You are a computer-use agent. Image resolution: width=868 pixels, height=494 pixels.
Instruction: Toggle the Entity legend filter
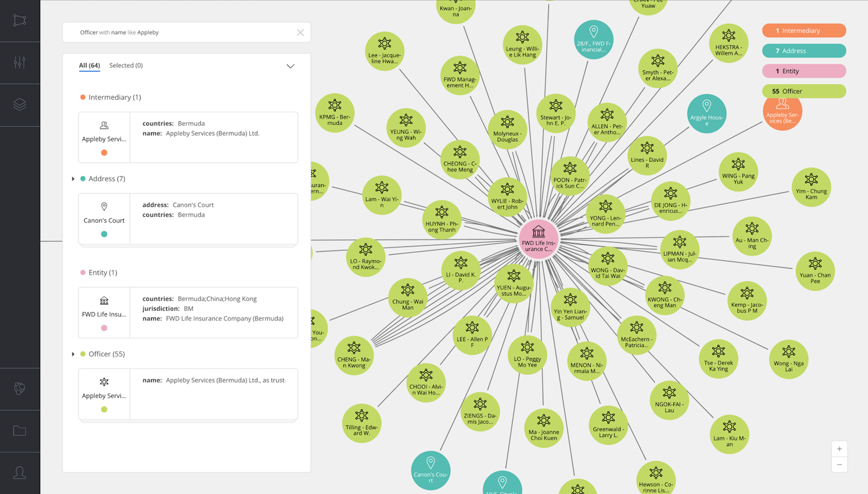pos(804,71)
